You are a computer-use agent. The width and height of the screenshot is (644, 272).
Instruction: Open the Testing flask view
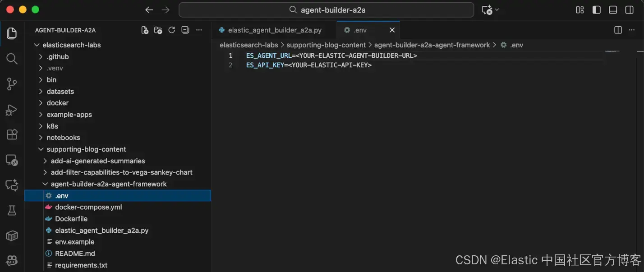point(12,210)
